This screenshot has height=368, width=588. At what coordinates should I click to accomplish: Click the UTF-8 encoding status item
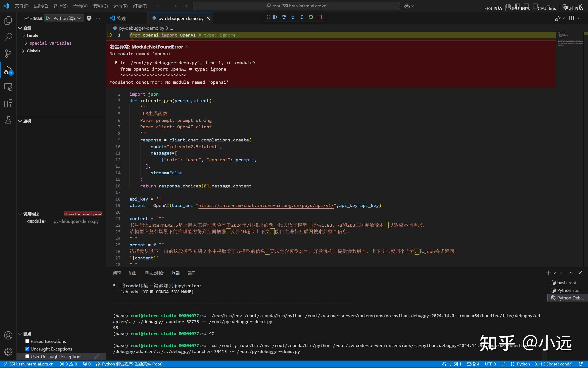(490, 364)
